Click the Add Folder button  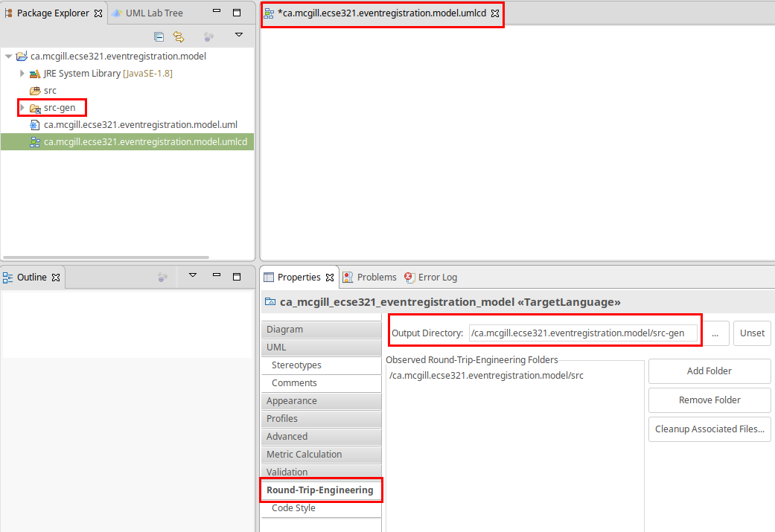(709, 371)
